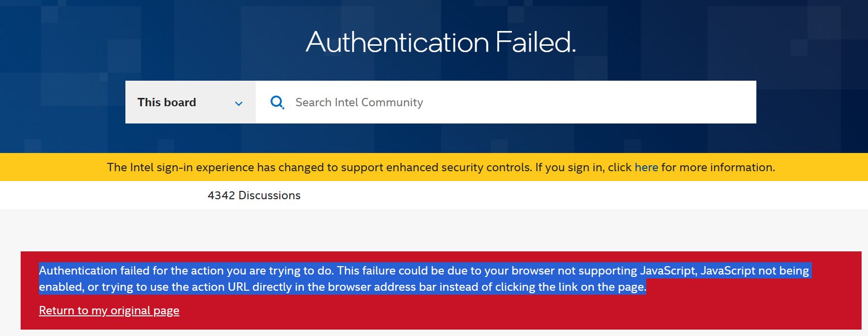The image size is (868, 336).
Task: Open the This board scope selector
Action: 190,102
